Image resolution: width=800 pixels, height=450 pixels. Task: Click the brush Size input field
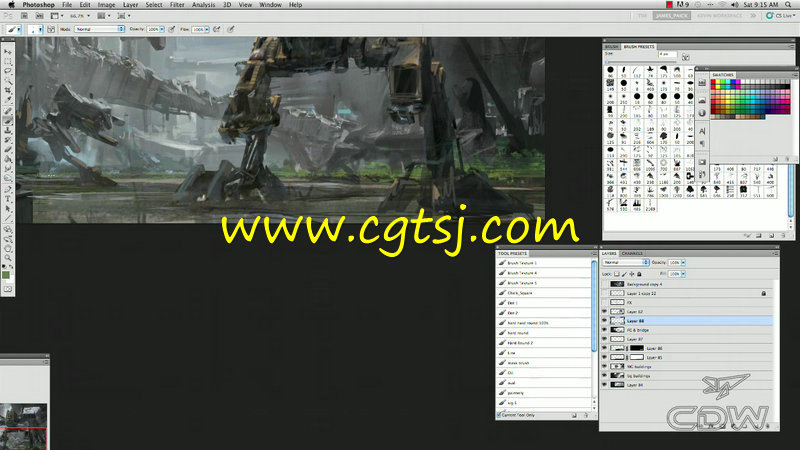pos(667,54)
